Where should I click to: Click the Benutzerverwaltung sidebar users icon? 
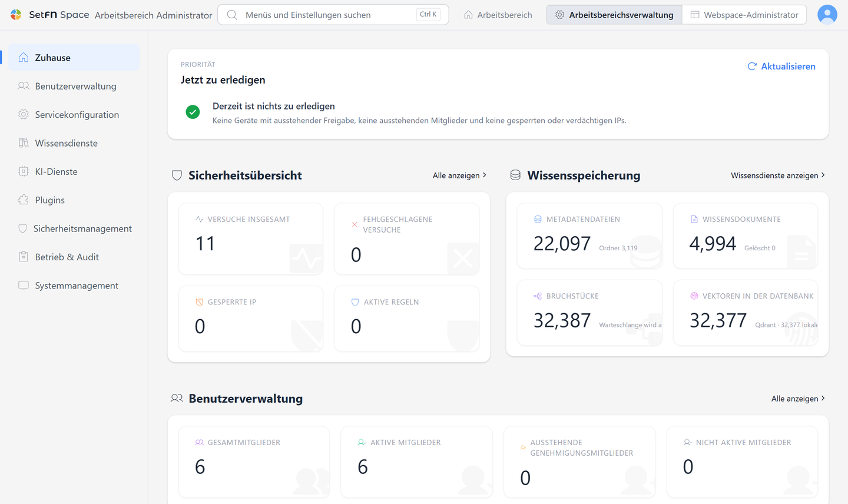tap(24, 86)
